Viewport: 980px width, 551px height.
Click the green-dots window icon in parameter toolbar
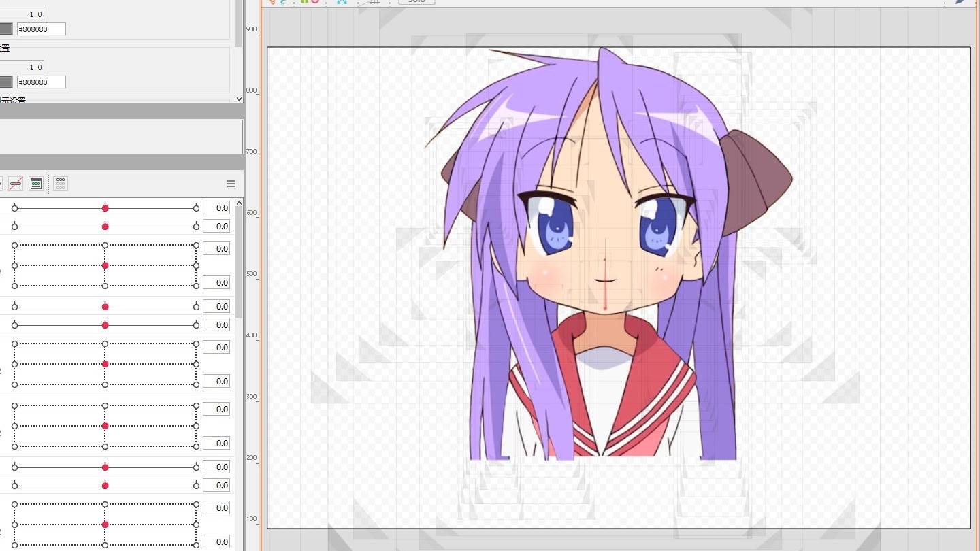pyautogui.click(x=36, y=184)
